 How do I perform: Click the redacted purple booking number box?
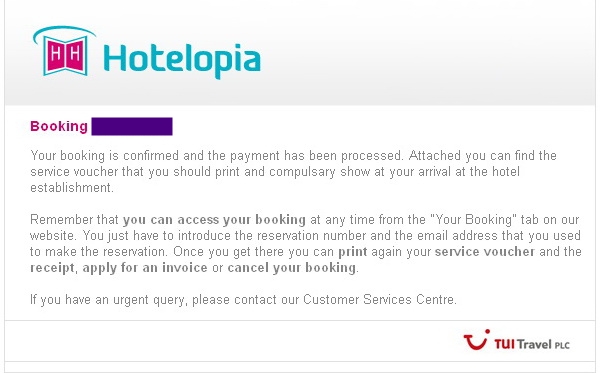coord(132,126)
